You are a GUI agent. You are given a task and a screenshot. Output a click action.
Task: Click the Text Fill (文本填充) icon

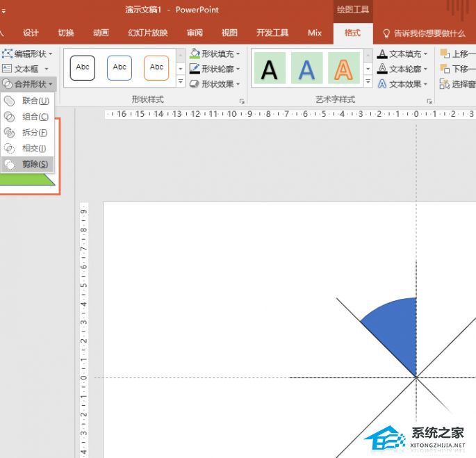(x=382, y=54)
